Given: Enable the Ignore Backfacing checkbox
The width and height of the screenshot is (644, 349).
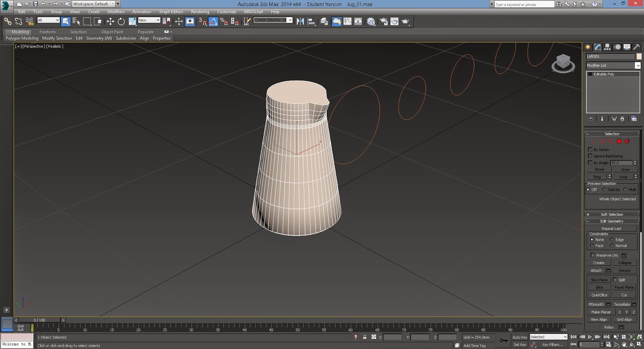Looking at the screenshot, I should coord(590,156).
